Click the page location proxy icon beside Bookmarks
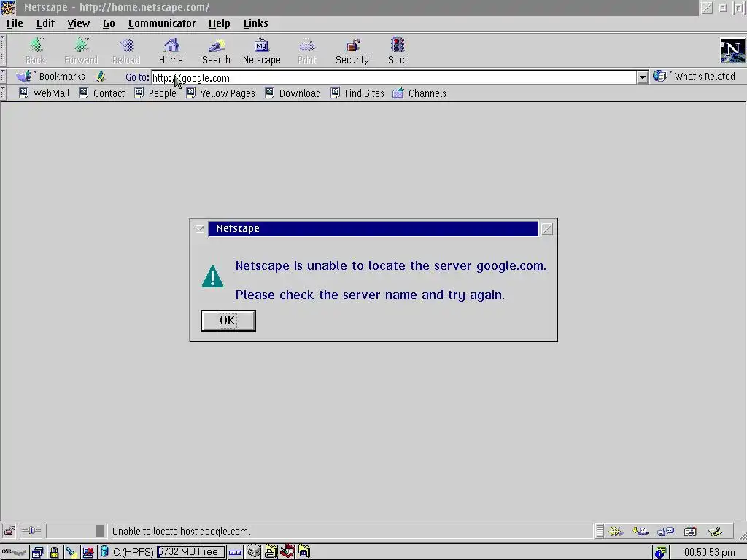Image resolution: width=747 pixels, height=560 pixels. [101, 76]
